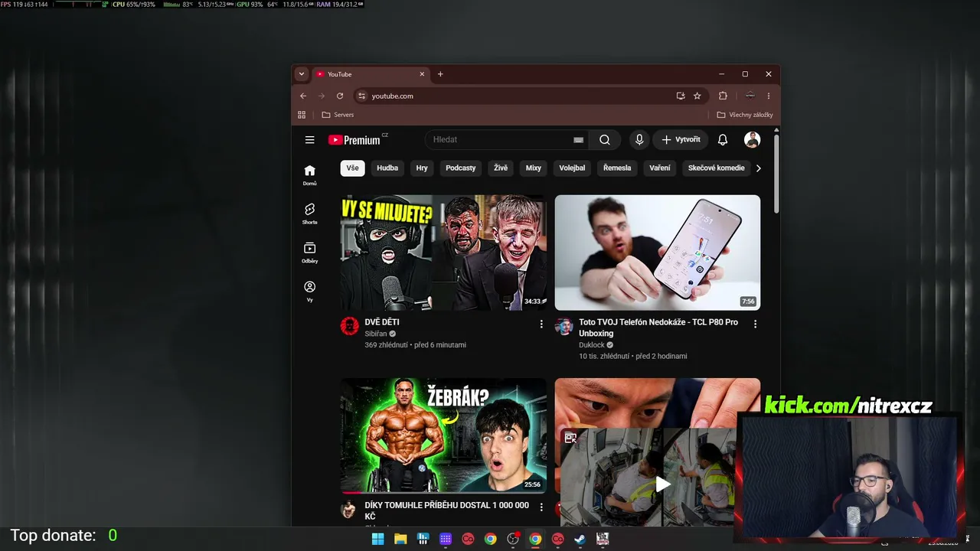Open the on-screen keyboard icon in search
The width and height of the screenshot is (980, 551).
(578, 140)
